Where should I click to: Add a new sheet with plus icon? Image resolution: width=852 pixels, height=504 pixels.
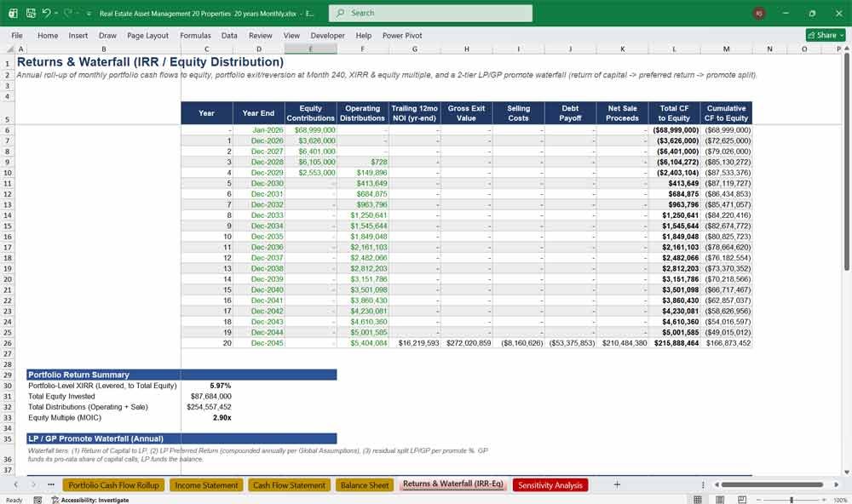(x=617, y=484)
